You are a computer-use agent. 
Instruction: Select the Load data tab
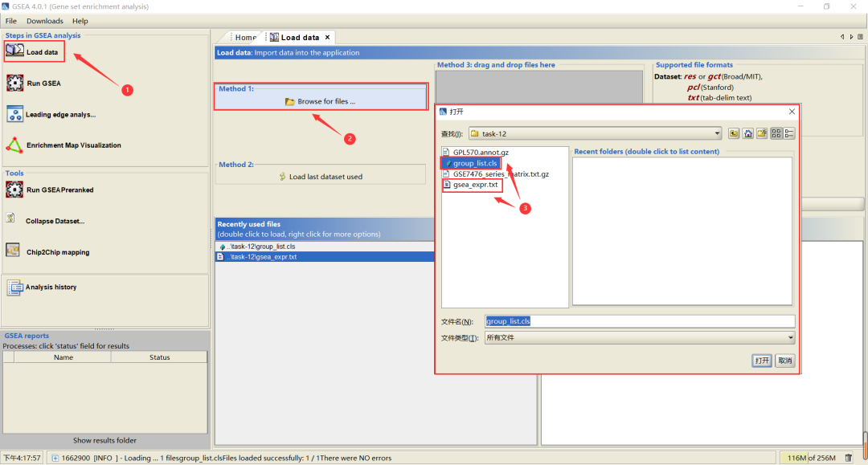[299, 37]
